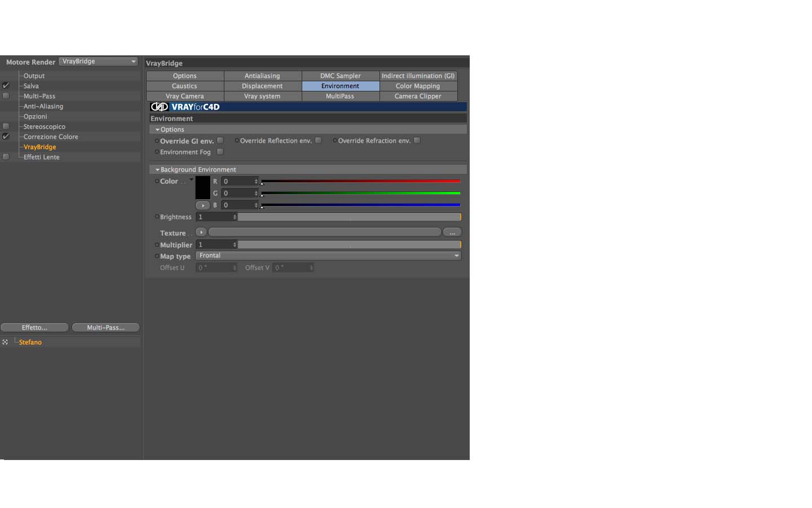Image resolution: width=812 pixels, height=508 pixels.
Task: Expand the Color options triangle
Action: 191,179
